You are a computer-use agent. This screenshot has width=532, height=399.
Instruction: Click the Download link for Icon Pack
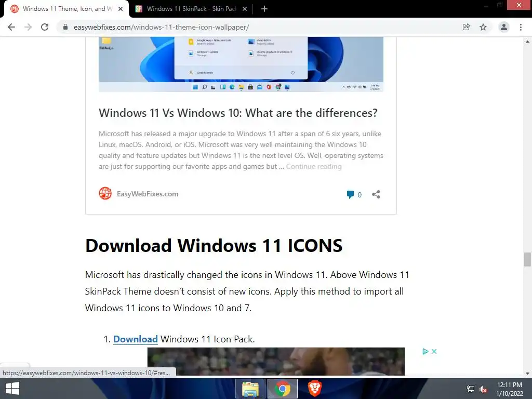tap(136, 339)
